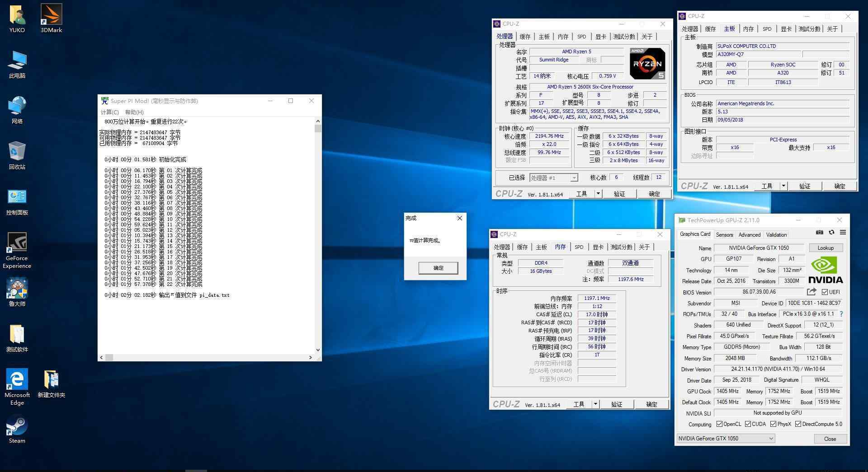Launch Microsoft Edge from the desktop

pyautogui.click(x=17, y=388)
